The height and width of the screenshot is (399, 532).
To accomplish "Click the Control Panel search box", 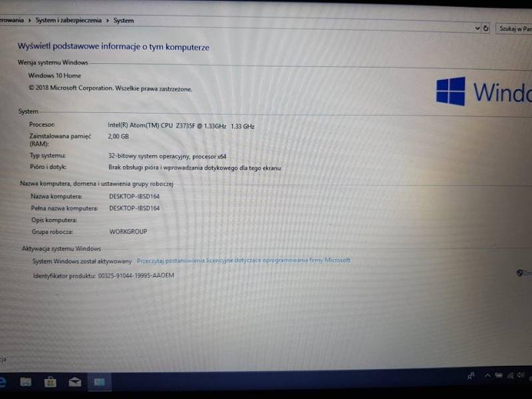I will 513,29.
